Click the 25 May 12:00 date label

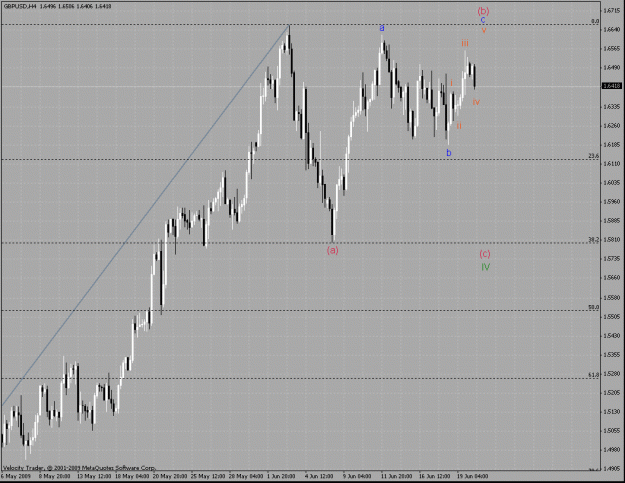[208, 476]
